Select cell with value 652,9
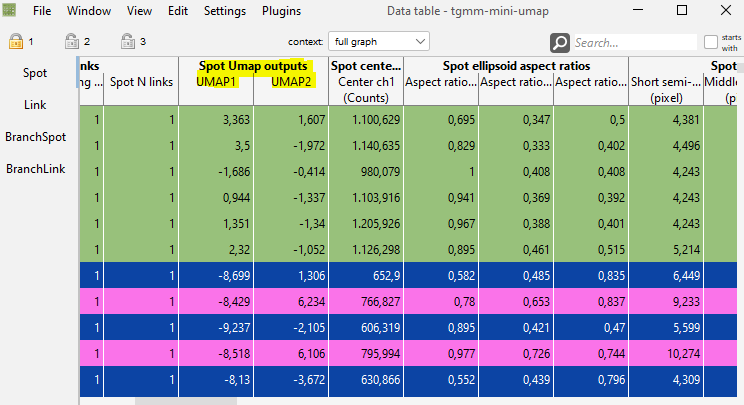This screenshot has height=405, width=744. coord(366,276)
